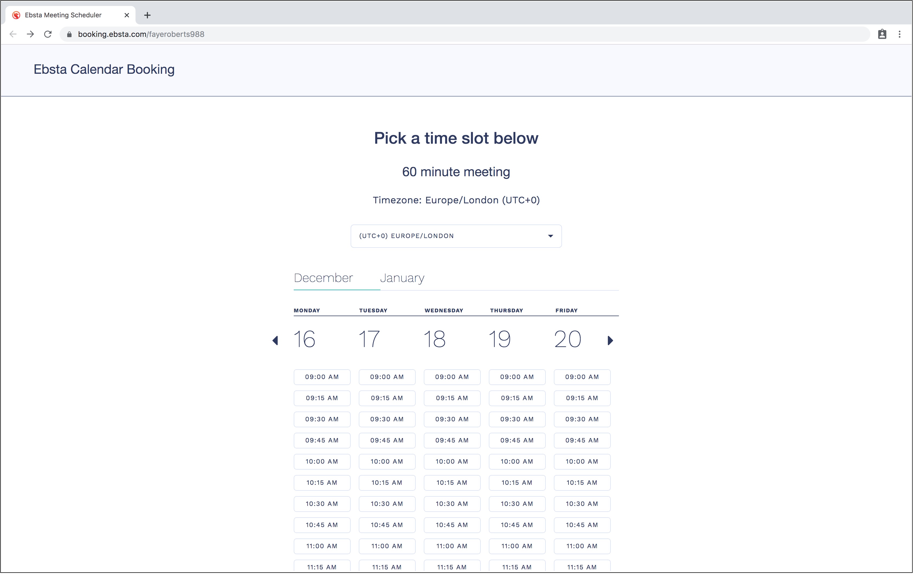Open the browser three-dot menu
This screenshot has height=584, width=924.
899,34
